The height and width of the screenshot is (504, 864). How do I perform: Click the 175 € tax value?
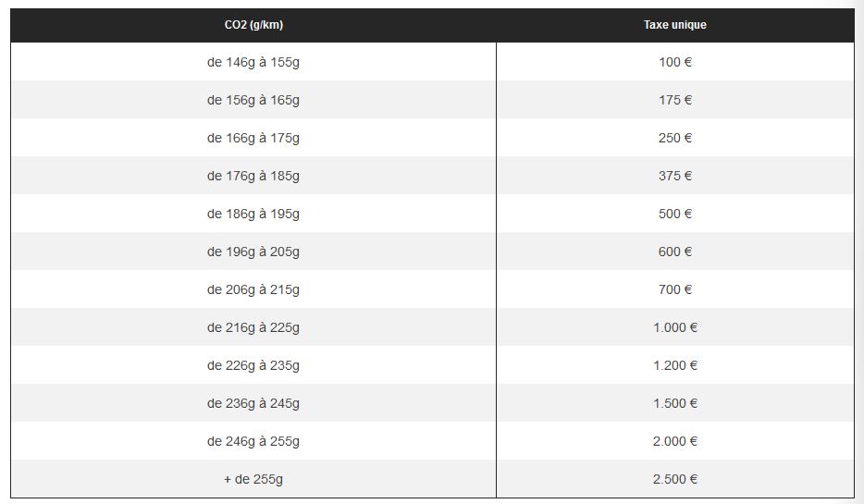coord(674,100)
